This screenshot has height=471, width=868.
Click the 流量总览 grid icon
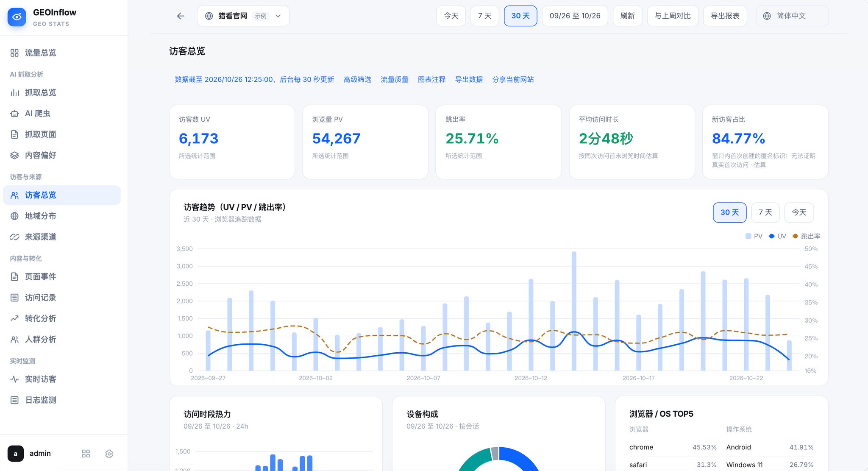point(14,53)
